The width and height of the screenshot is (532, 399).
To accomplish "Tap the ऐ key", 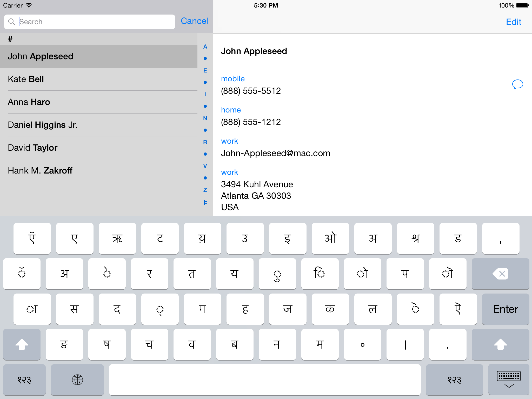I will click(x=458, y=309).
